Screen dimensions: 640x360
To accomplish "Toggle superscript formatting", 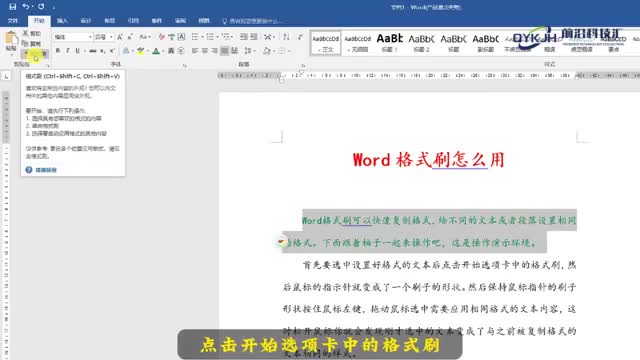I will pyautogui.click(x=112, y=51).
